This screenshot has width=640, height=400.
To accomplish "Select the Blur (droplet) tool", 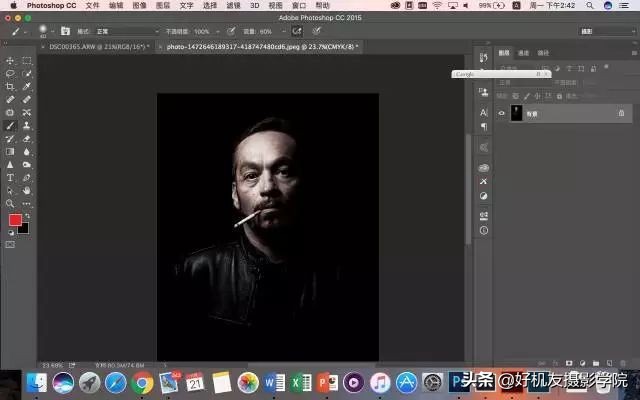I will coord(27,151).
